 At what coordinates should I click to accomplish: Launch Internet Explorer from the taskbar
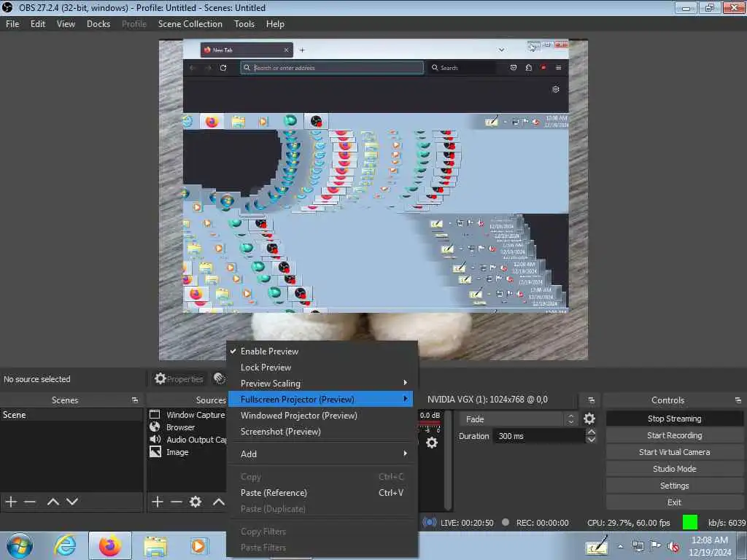[x=65, y=545]
